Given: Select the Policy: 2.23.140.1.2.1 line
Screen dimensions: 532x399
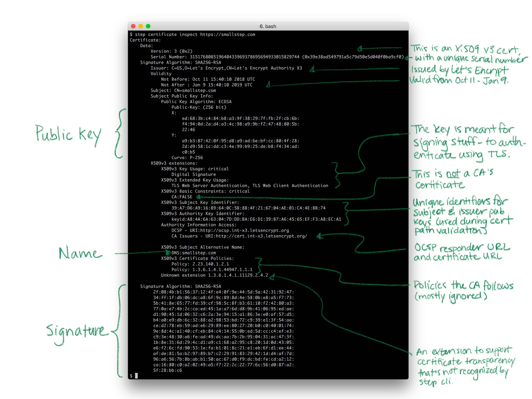Looking at the screenshot, I should 200,264.
